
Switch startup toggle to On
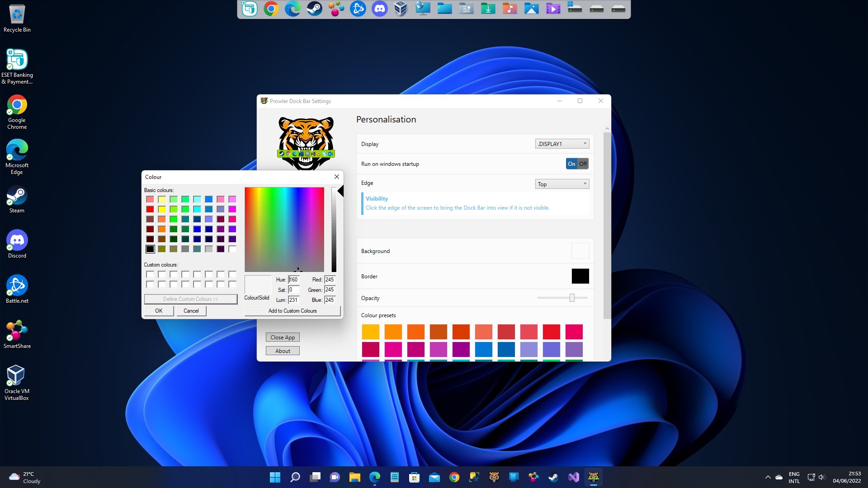(x=571, y=164)
